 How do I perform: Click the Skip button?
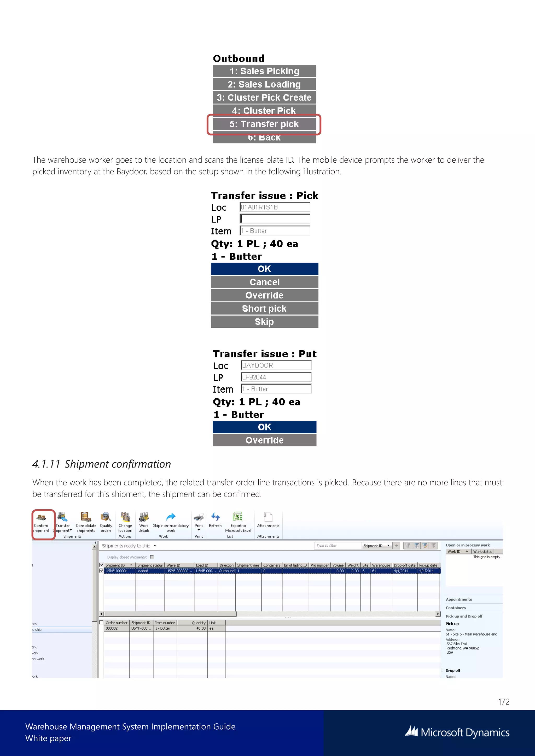click(x=265, y=321)
